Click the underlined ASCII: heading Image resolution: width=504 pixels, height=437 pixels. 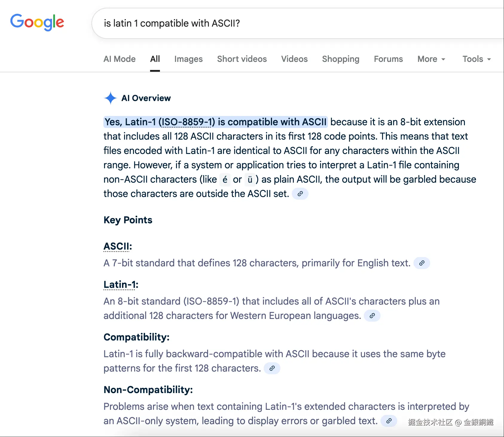pyautogui.click(x=118, y=246)
